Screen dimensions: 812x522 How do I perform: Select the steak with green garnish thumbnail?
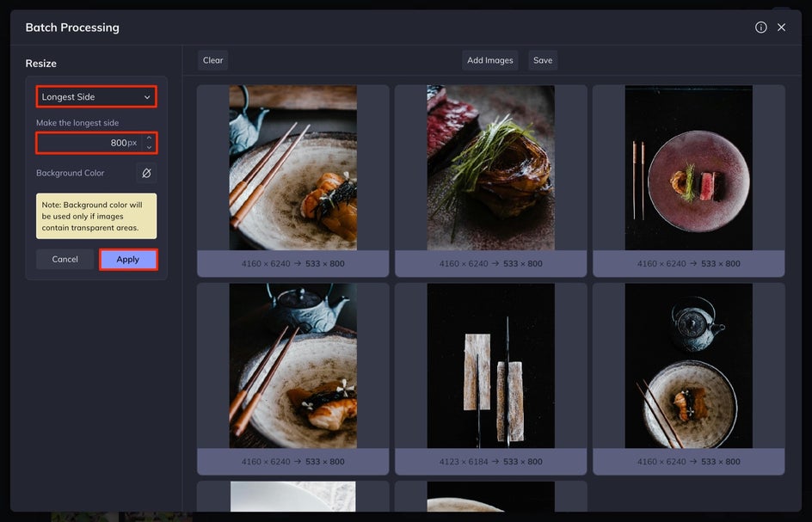491,168
